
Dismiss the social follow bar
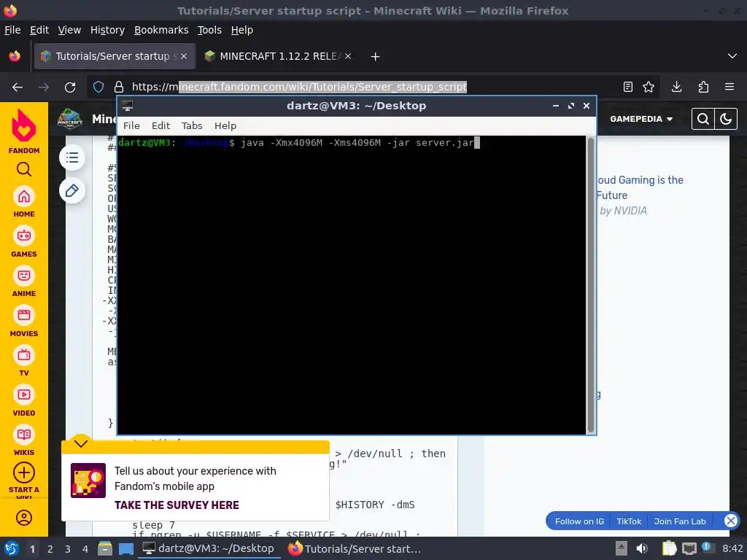730,521
